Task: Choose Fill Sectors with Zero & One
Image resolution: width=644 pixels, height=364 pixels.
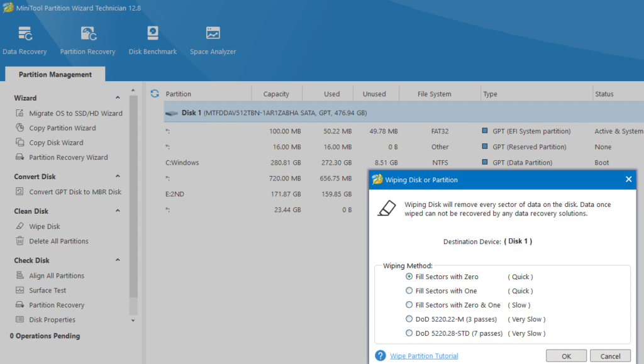Action: coord(409,305)
